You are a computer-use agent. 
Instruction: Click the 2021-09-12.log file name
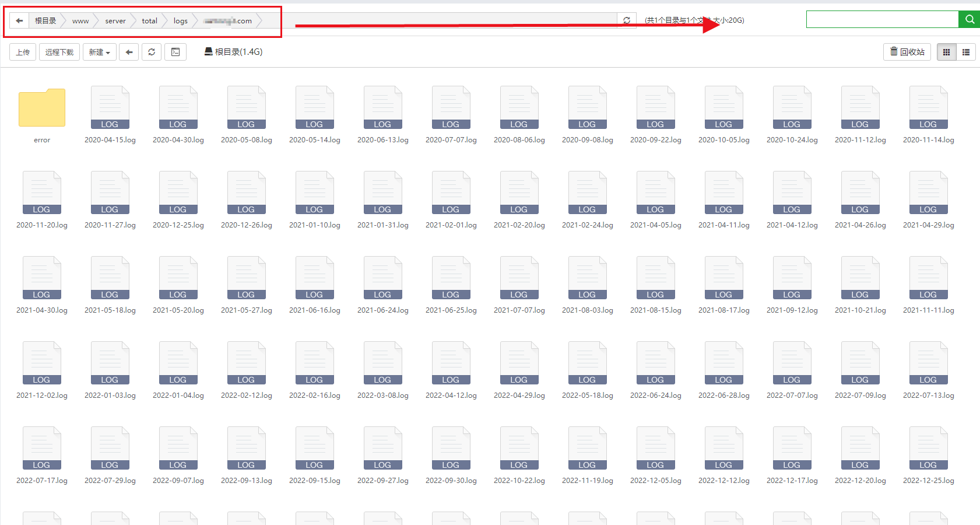click(x=792, y=310)
